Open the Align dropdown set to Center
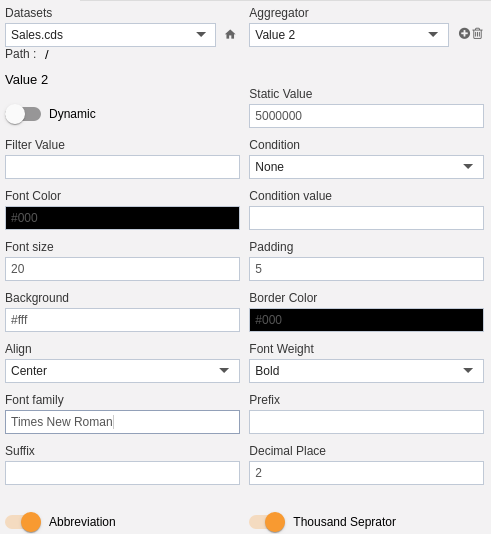This screenshot has width=491, height=534. (x=122, y=371)
